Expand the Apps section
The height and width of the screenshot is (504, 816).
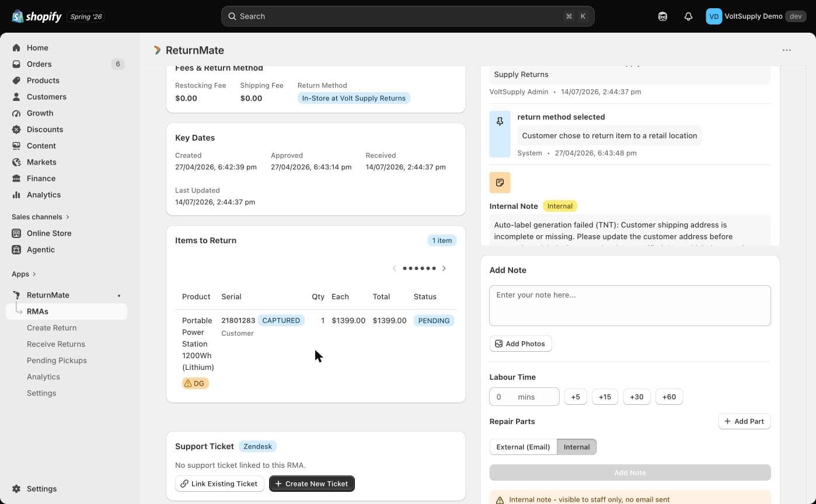click(x=24, y=274)
